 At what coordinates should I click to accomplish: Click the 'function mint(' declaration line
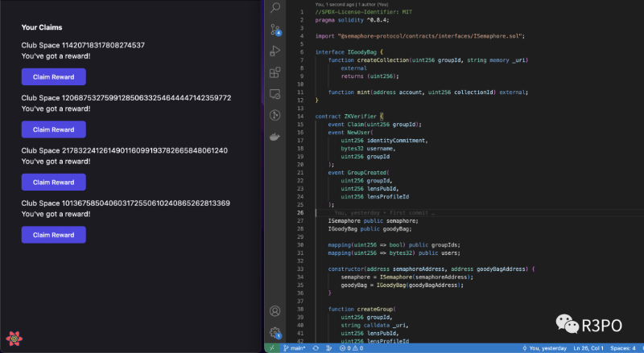pos(428,92)
